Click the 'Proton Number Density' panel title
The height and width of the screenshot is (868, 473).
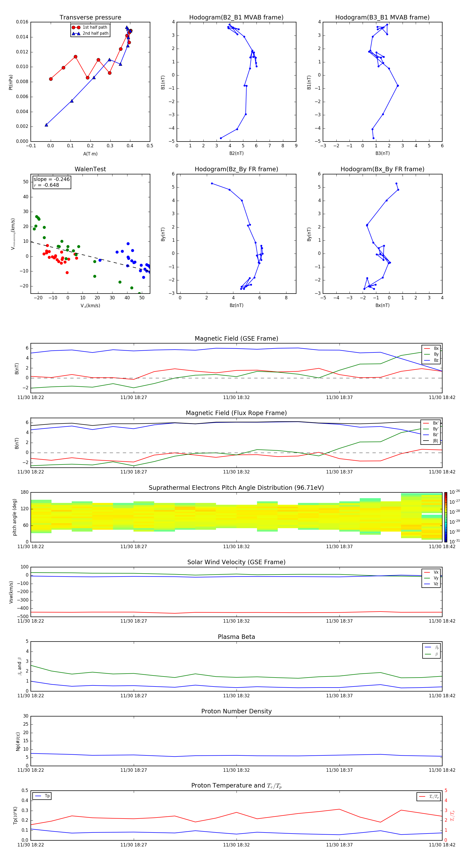pyautogui.click(x=236, y=711)
